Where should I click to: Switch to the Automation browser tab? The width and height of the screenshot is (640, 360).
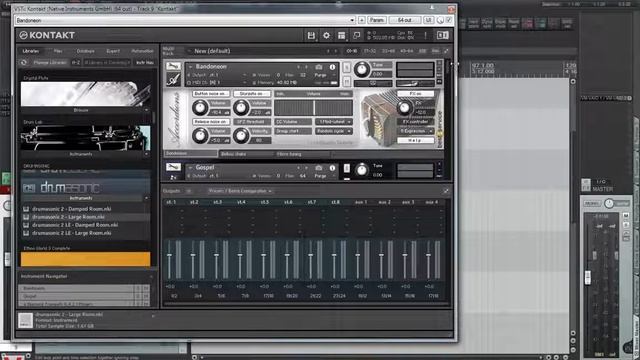(x=142, y=51)
